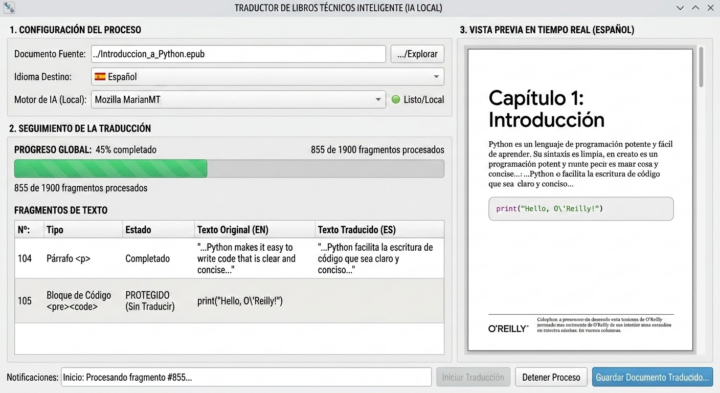Viewport: 720px width, 393px height.
Task: Click the preview panel vertical scrollbar
Action: (x=701, y=67)
